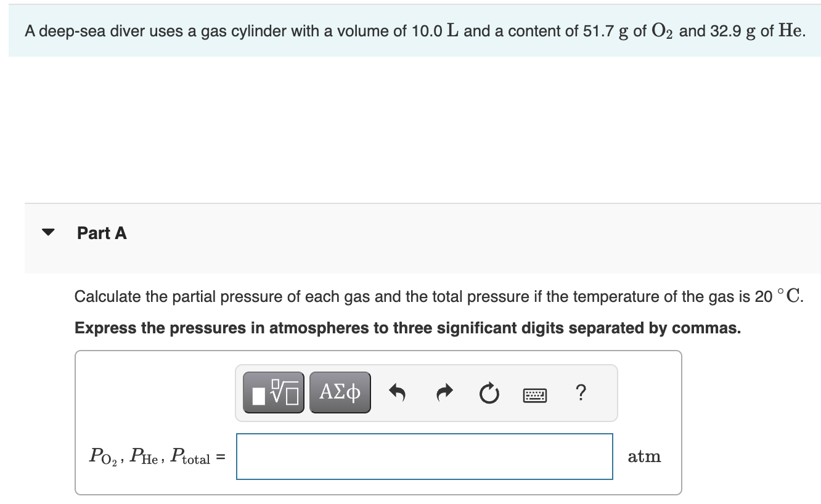
Task: Click the undo arrow in the toolbar
Action: [x=397, y=392]
